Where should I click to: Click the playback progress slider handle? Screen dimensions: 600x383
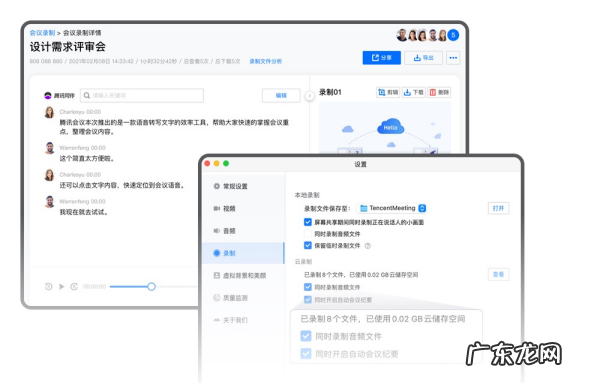pos(152,286)
